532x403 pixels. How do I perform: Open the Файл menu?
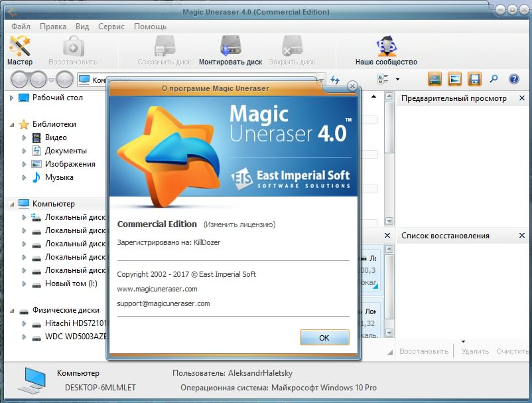21,27
